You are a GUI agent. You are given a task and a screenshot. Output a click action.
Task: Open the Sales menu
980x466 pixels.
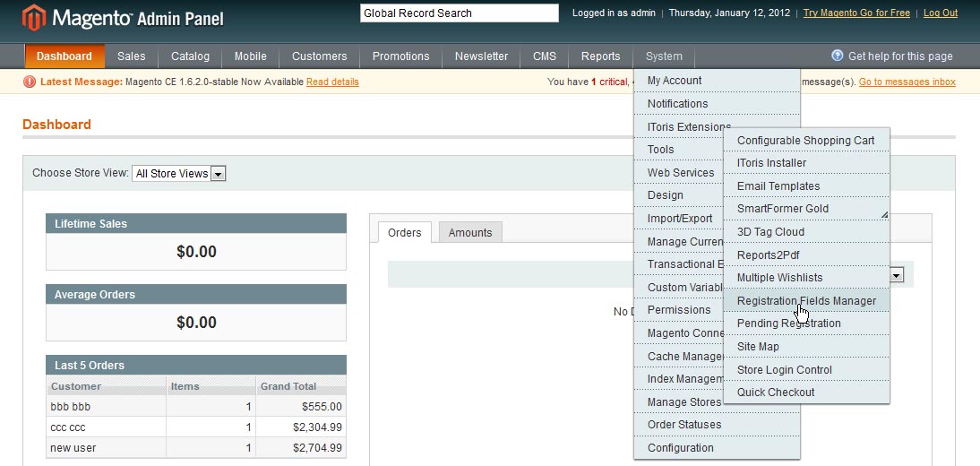coord(132,56)
